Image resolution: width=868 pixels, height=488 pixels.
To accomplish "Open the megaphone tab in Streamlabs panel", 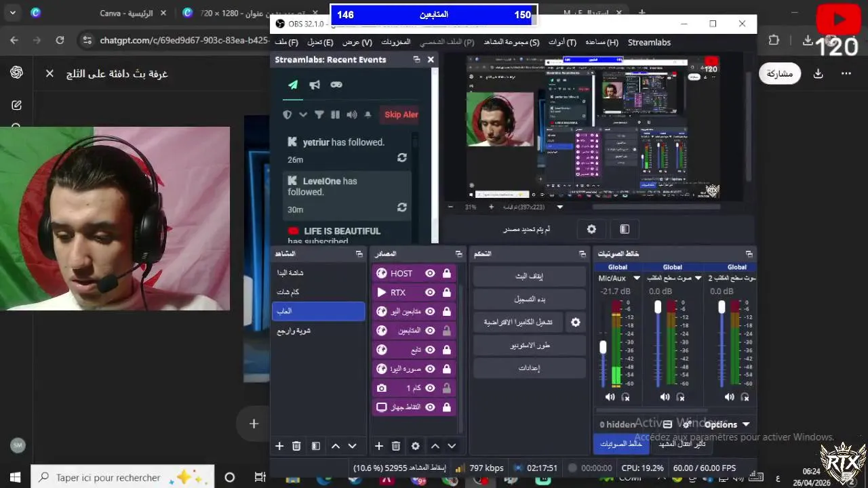I will pyautogui.click(x=315, y=85).
